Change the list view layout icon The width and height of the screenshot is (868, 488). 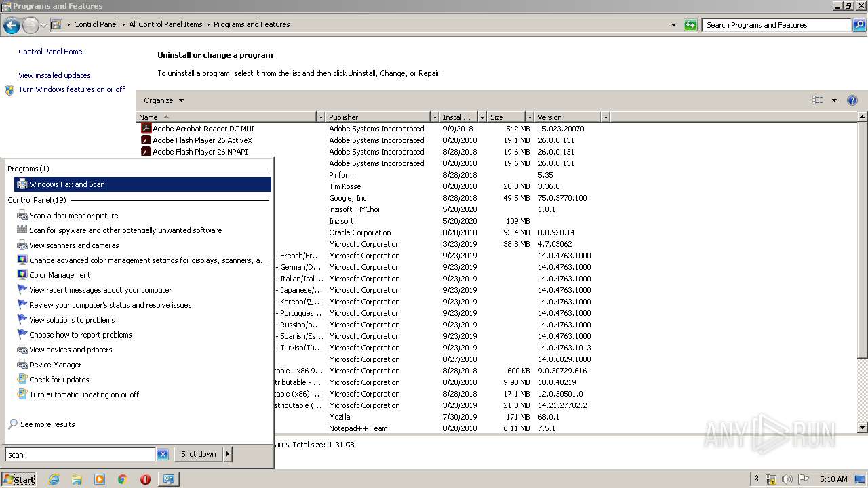point(818,100)
